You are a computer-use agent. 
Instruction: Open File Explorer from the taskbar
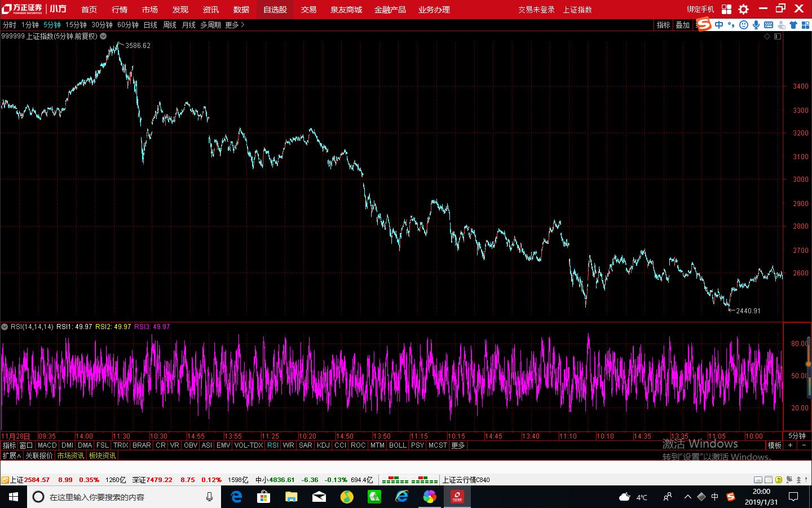click(292, 497)
